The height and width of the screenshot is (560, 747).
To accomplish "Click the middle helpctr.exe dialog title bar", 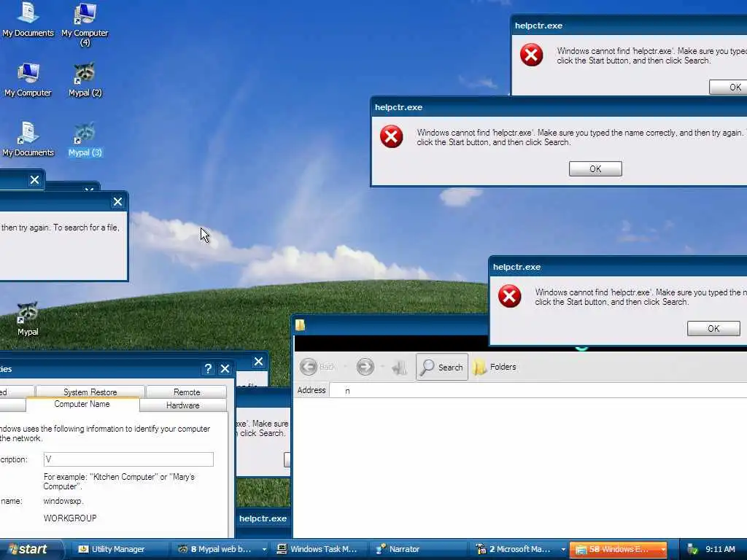I will (x=558, y=107).
